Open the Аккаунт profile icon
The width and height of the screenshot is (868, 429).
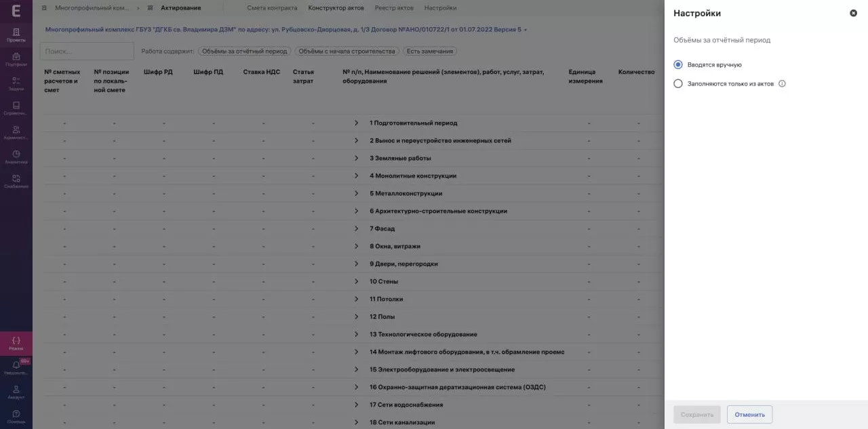pos(16,392)
